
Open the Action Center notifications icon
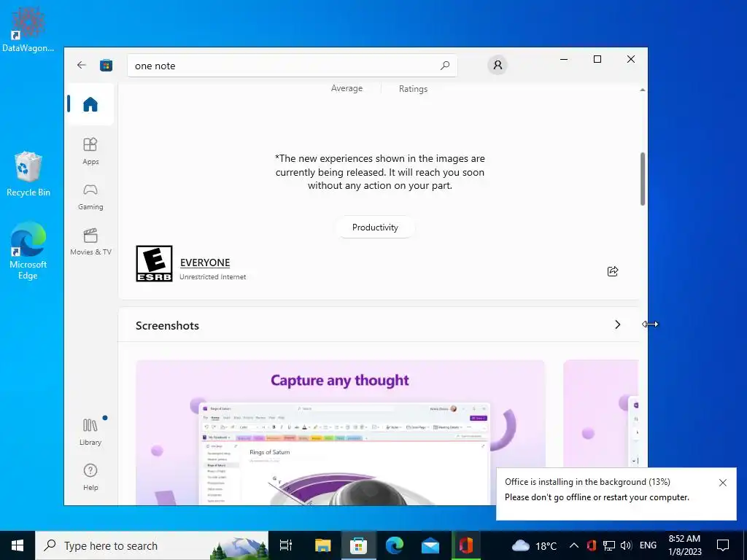[723, 545]
